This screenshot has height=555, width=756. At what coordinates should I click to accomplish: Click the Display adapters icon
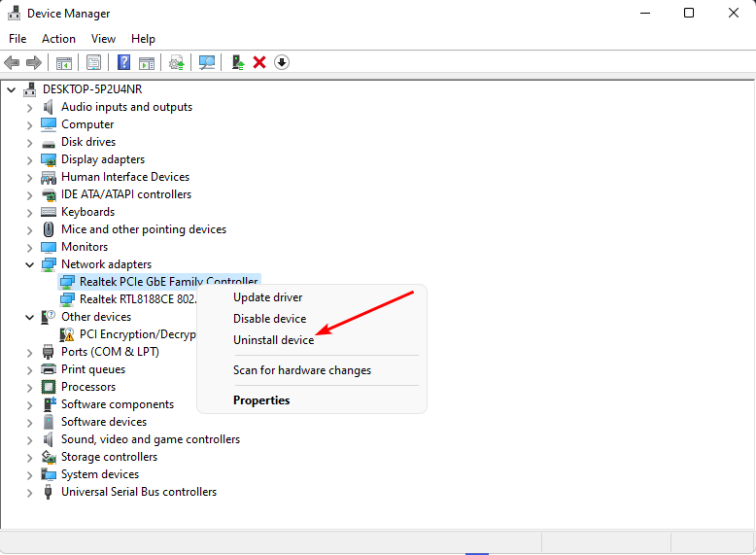click(x=49, y=159)
